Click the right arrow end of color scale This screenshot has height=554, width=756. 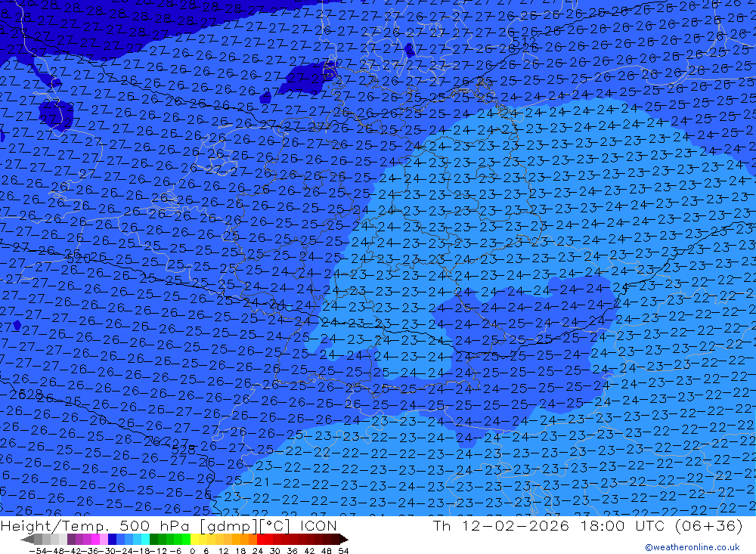pos(343,540)
